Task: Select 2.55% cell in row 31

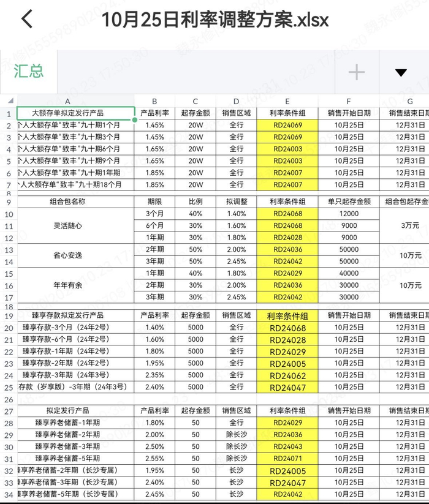Action: [x=154, y=458]
